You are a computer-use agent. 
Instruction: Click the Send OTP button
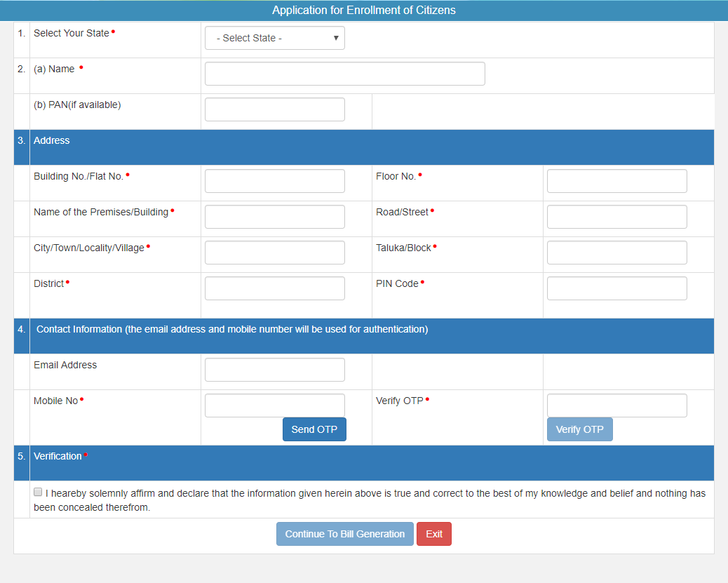pos(314,429)
